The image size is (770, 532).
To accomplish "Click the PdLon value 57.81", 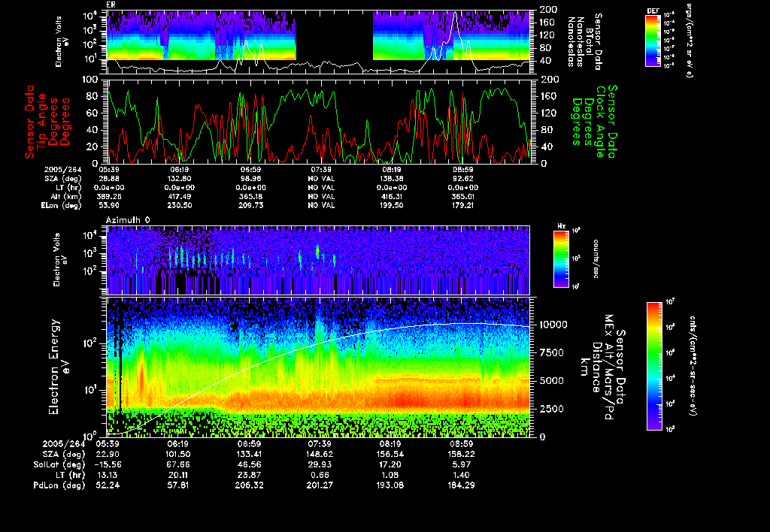I will coord(177,485).
